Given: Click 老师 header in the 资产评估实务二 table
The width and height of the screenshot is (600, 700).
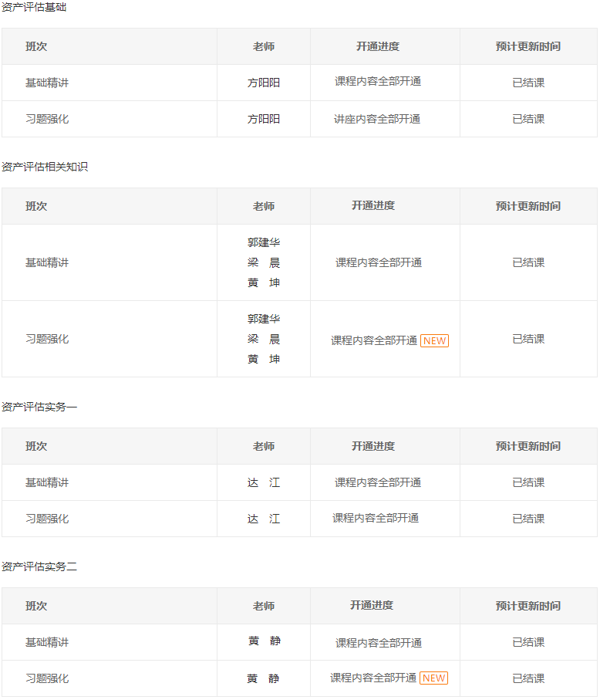Looking at the screenshot, I should 264,606.
